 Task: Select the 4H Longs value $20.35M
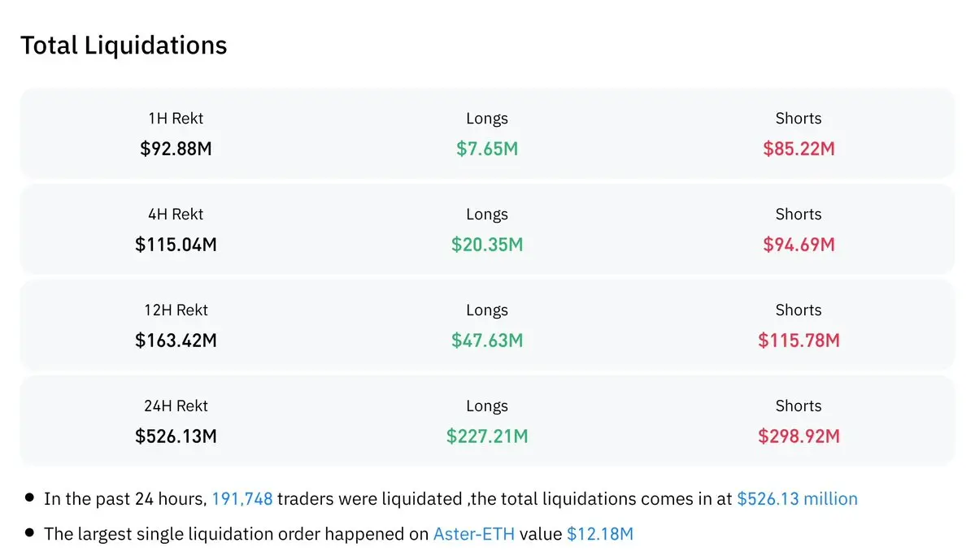[x=486, y=245]
